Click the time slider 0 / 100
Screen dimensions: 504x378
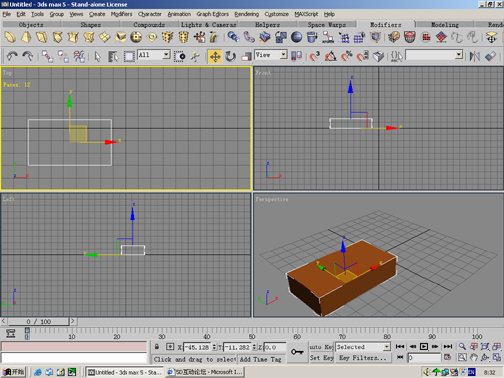39,321
